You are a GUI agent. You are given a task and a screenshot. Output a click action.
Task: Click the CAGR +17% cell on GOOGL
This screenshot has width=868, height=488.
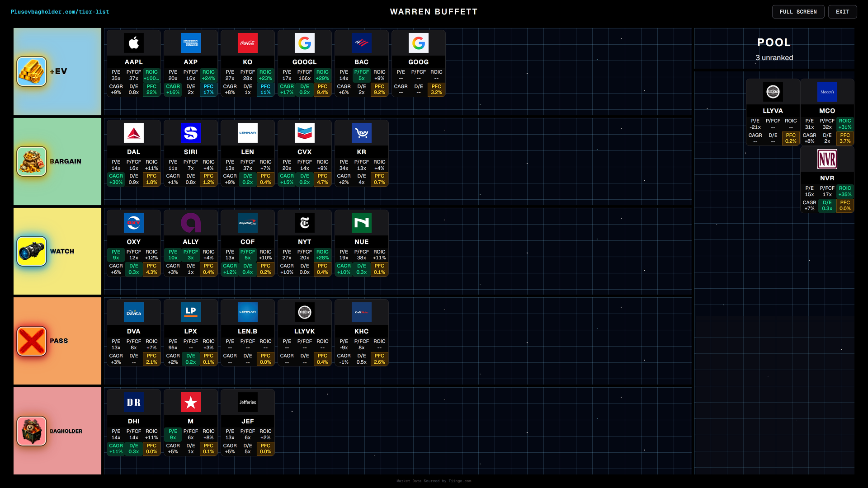[x=287, y=89]
